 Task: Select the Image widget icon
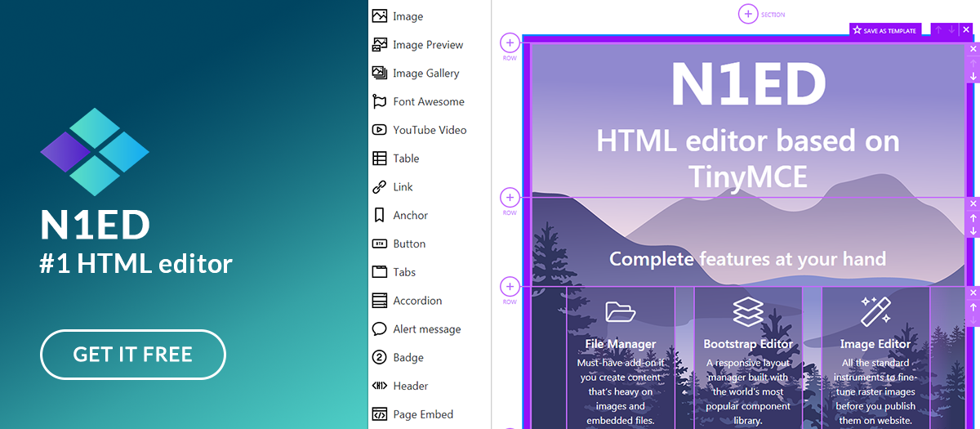tap(379, 16)
